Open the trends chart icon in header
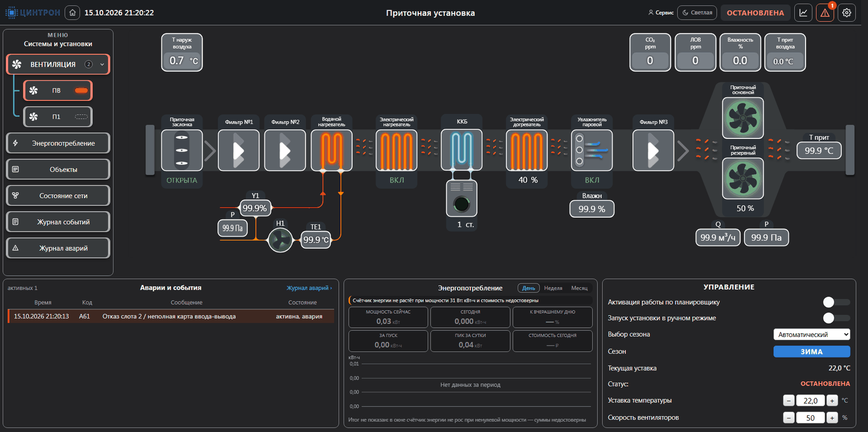 [803, 12]
